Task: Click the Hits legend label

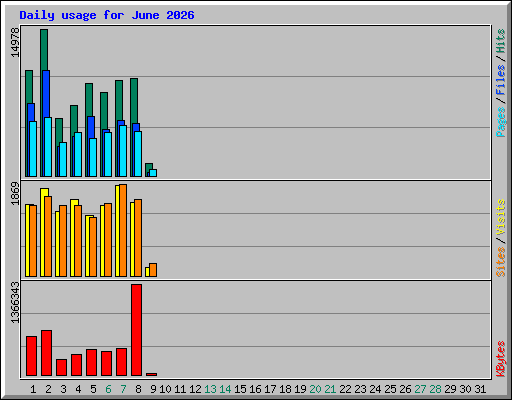Action: pos(501,41)
